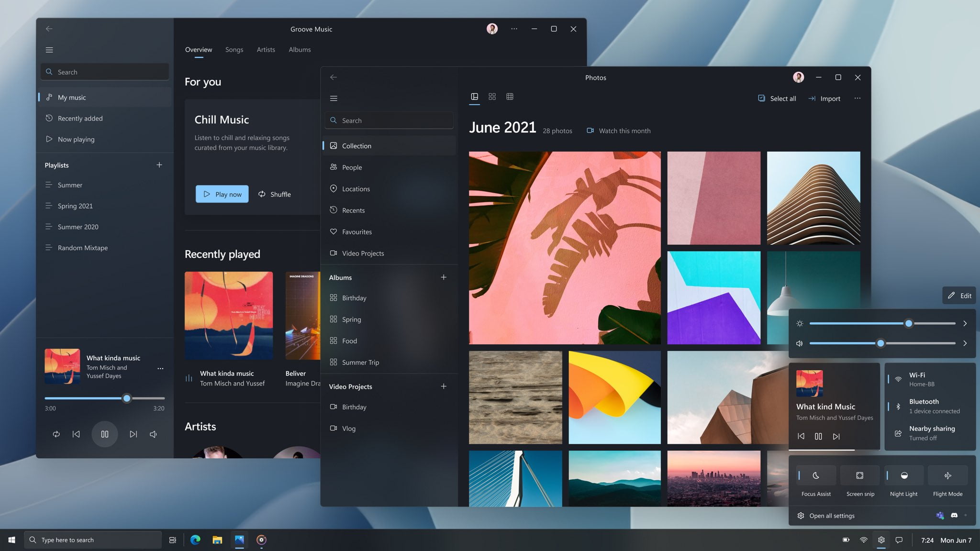980x551 pixels.
Task: Open all settings from quick settings panel
Action: (832, 516)
